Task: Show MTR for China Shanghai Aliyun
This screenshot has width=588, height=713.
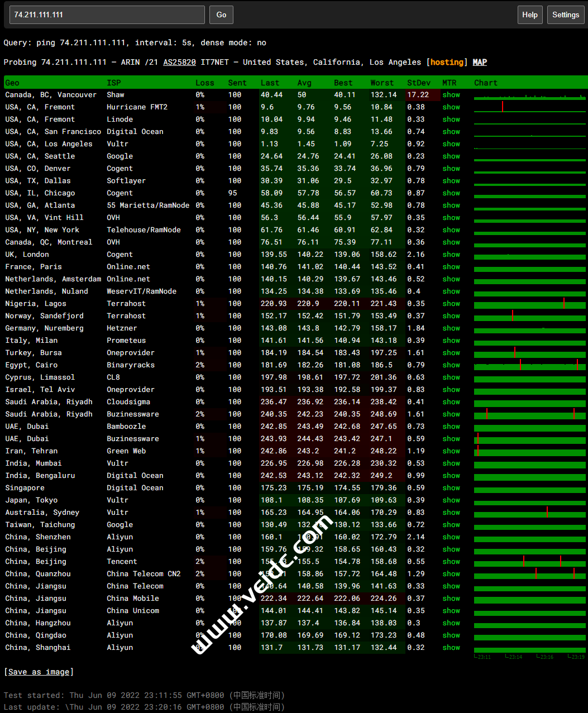Action: [451, 648]
